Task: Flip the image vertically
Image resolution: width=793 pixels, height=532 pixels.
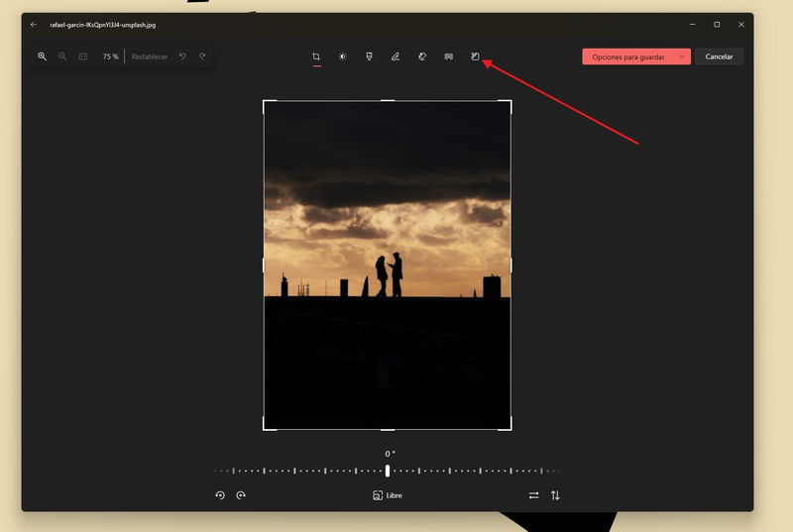Action: 555,495
